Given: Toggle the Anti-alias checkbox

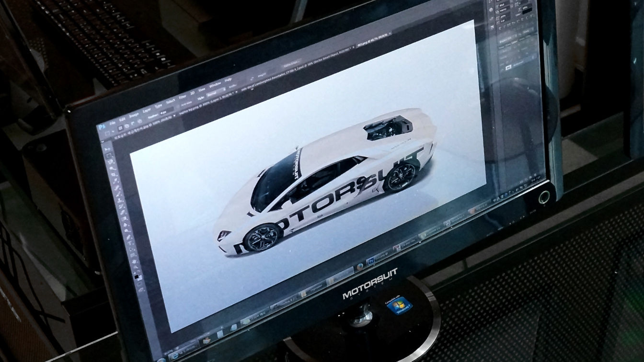Looking at the screenshot, I should click(178, 106).
